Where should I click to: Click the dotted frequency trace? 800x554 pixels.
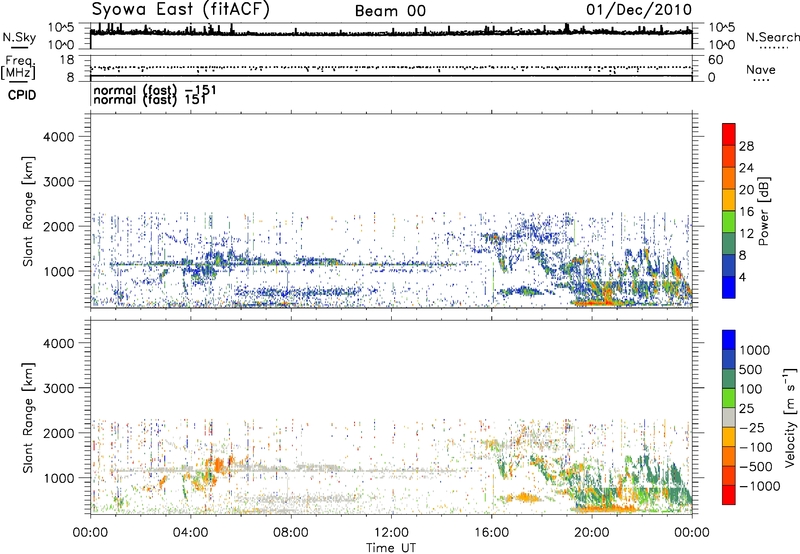391,68
